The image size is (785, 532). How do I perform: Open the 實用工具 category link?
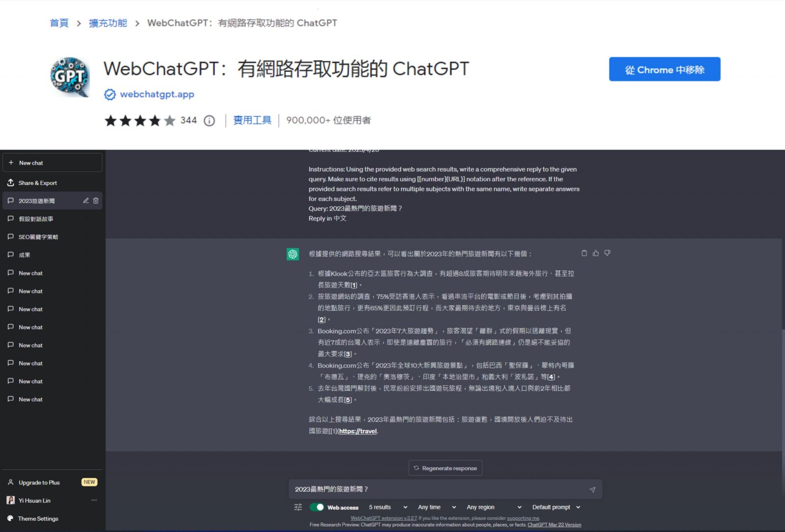click(252, 120)
